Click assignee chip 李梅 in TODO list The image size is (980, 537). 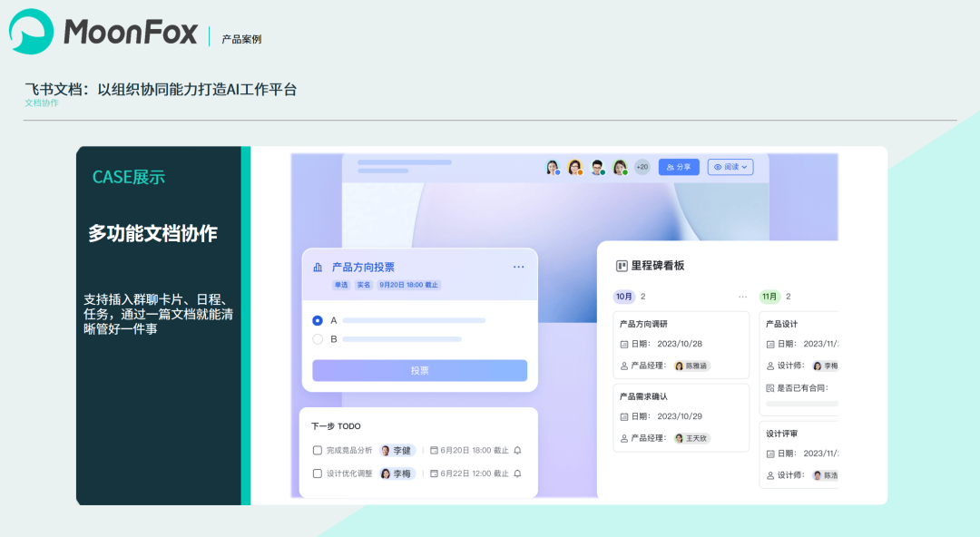pyautogui.click(x=397, y=474)
